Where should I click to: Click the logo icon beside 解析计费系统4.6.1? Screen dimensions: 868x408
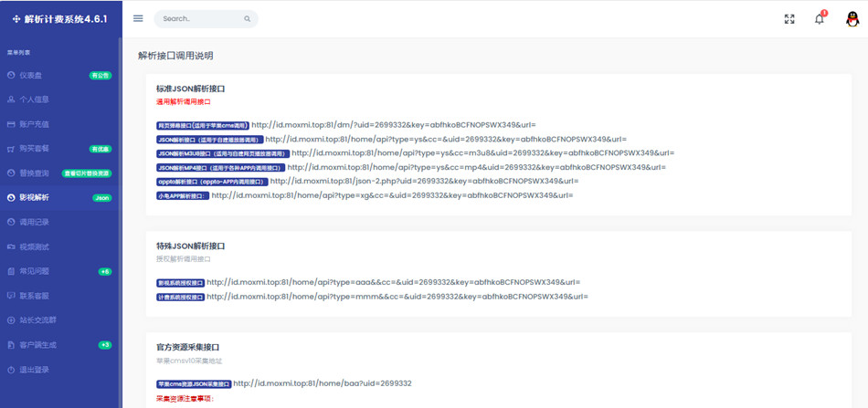[x=16, y=19]
